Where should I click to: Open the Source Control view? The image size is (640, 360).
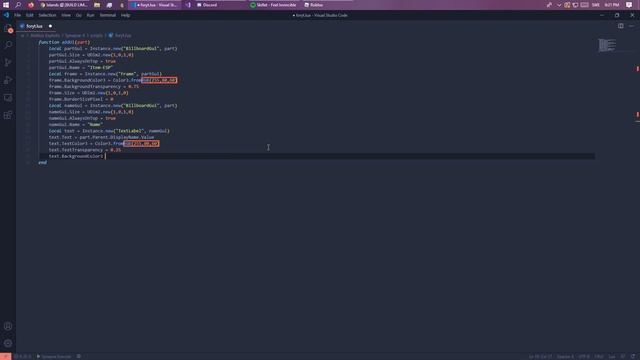point(8,62)
